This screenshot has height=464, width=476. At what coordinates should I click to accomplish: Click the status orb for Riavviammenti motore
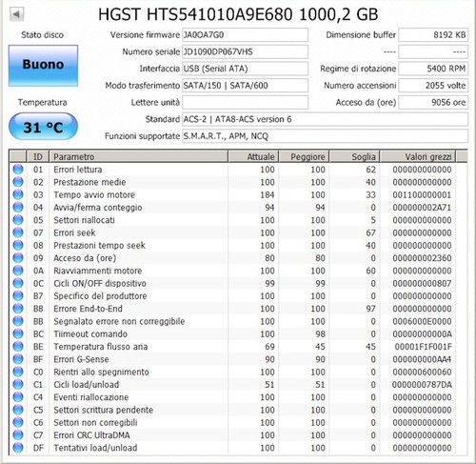point(18,271)
